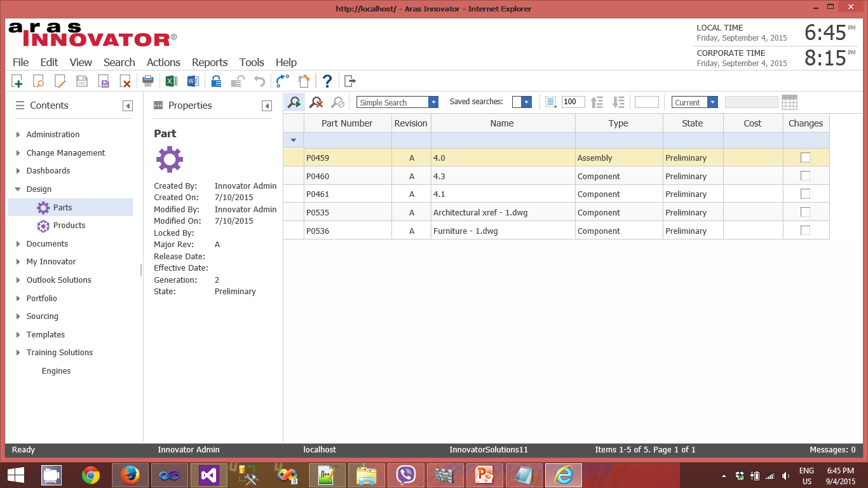Open the Simple Search dropdown
Screen dimensions: 868x488
click(x=433, y=102)
